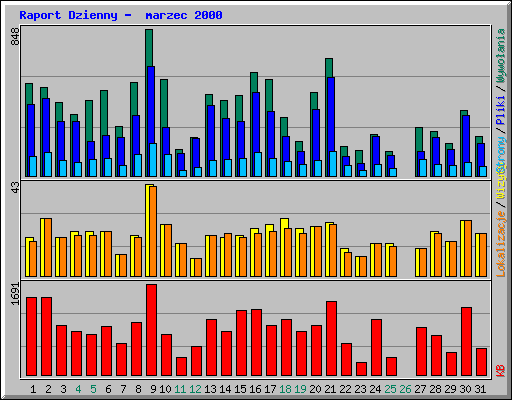The height and width of the screenshot is (400, 512).
Task: Click the green Wywołania legend label
Action: (501, 56)
